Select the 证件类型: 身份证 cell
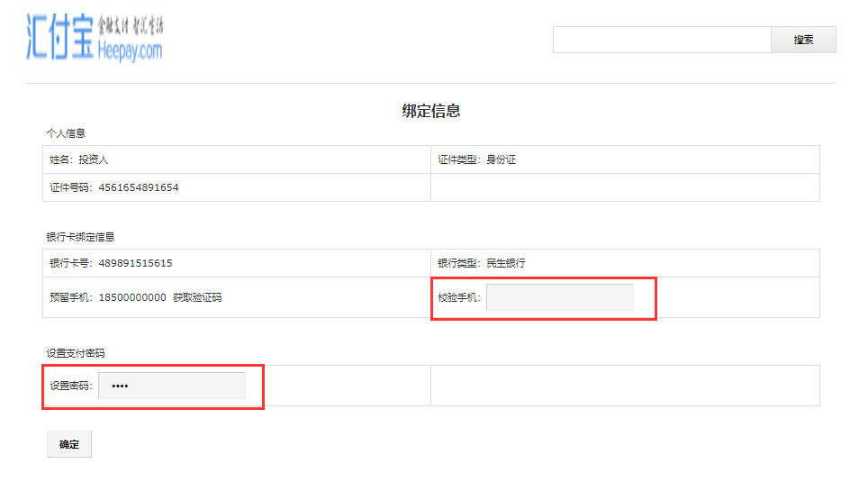The width and height of the screenshot is (868, 491). coord(626,159)
